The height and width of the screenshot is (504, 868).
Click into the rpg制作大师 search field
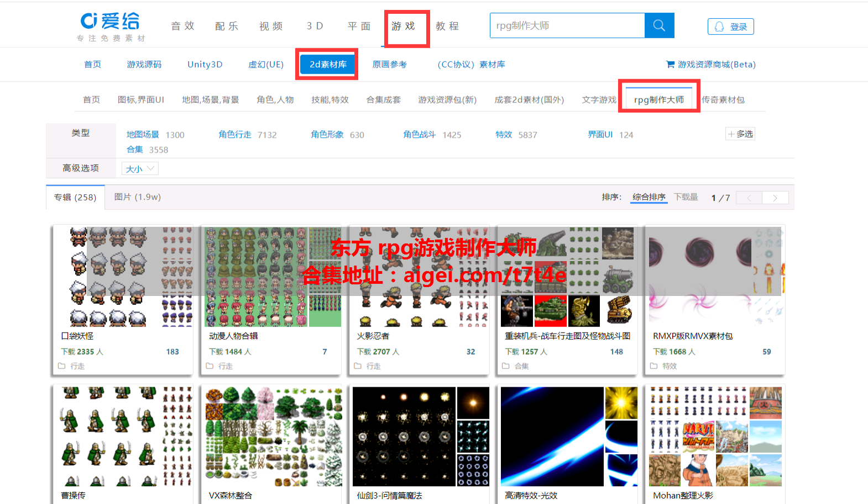(x=567, y=25)
